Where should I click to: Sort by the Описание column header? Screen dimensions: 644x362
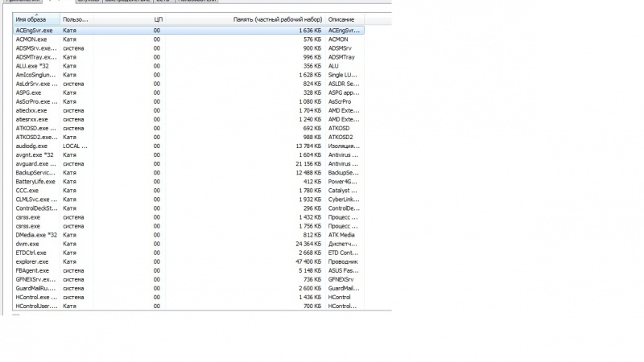tap(345, 19)
